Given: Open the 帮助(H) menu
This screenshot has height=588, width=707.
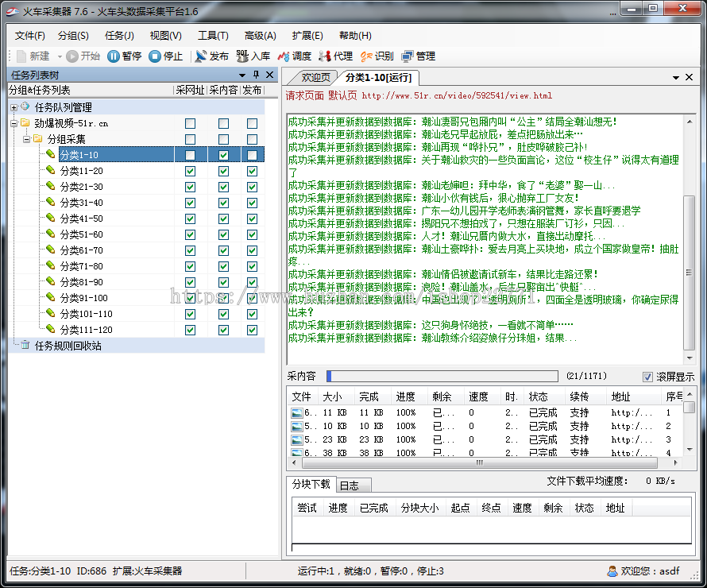Looking at the screenshot, I should click(x=355, y=36).
